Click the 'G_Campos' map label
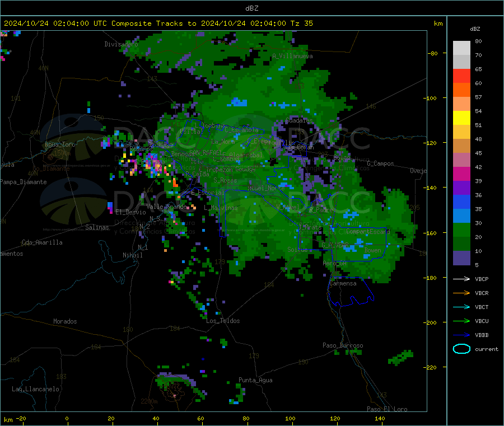This screenshot has height=426, width=504. click(380, 163)
